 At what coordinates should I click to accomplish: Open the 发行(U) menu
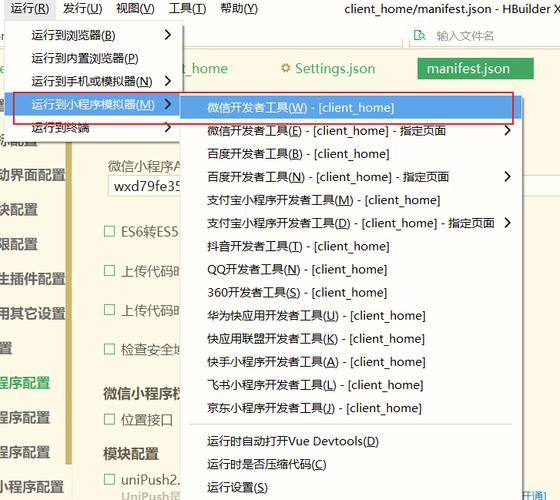pos(82,8)
